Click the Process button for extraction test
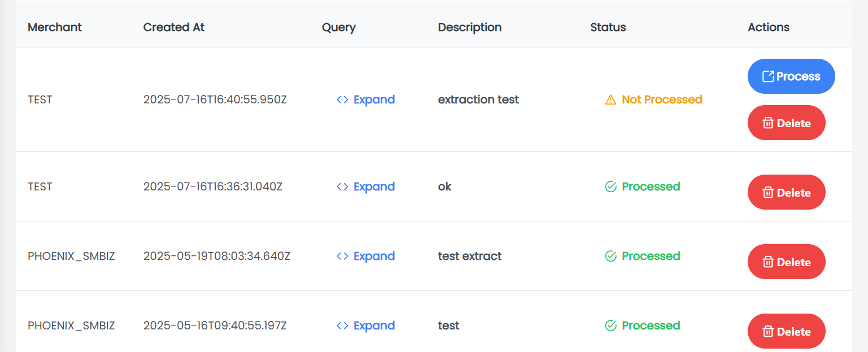868x352 pixels. pyautogui.click(x=791, y=76)
